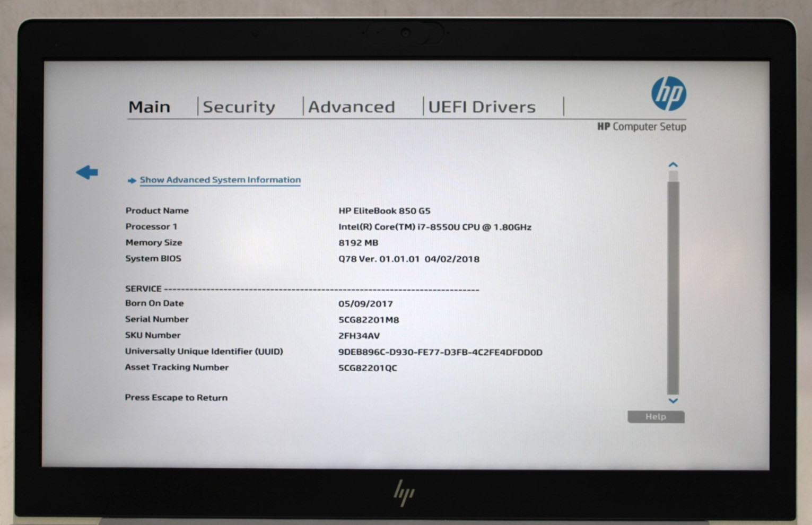Select the Born On Date label
812x525 pixels.
coord(154,303)
